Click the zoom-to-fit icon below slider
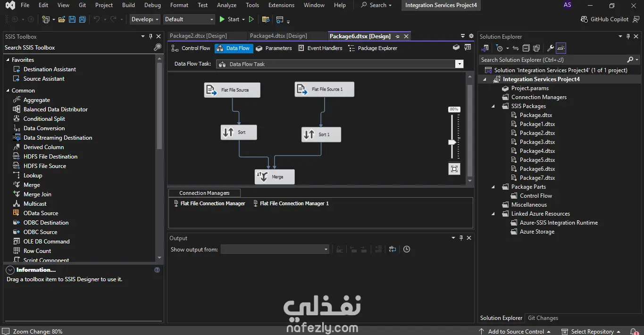Screen dimensions: 644x335 454,169
